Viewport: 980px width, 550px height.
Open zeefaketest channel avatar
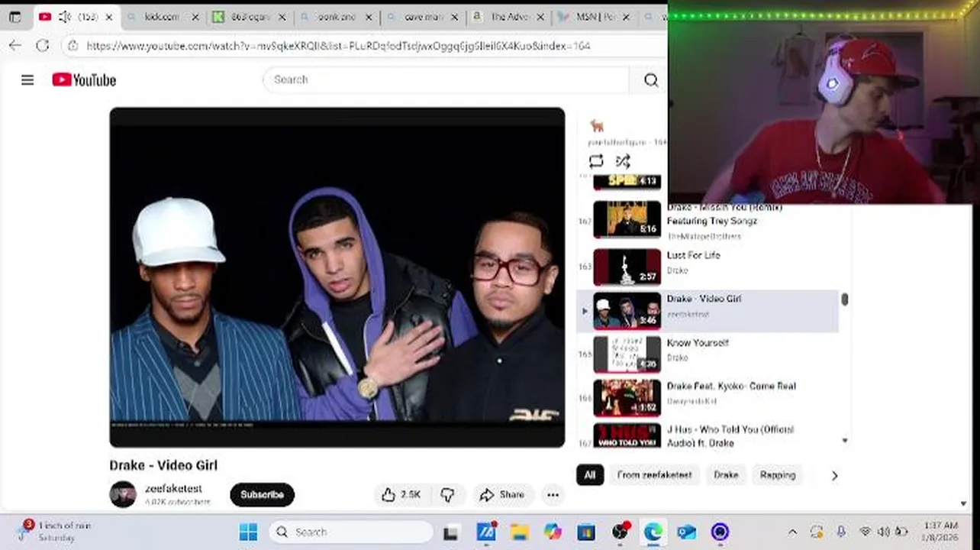tap(123, 494)
